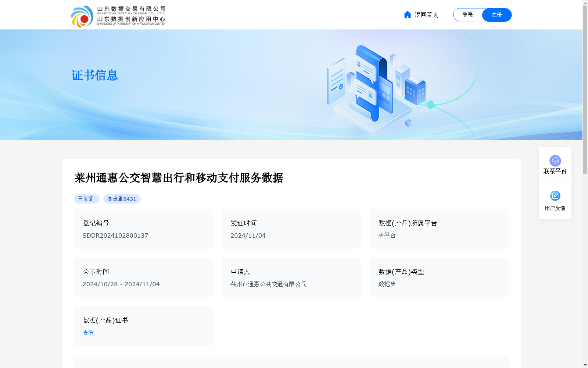
Task: Click the issue date 2024/11/04 under 发证时间
Action: pos(248,236)
